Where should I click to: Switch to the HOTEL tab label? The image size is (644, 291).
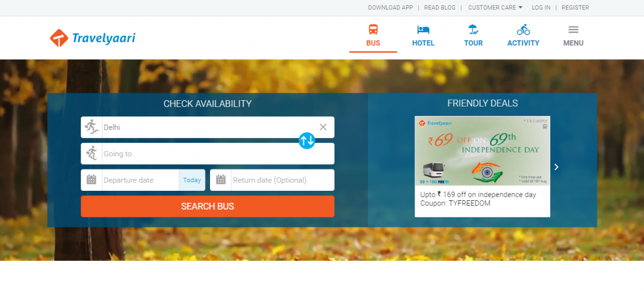point(423,43)
